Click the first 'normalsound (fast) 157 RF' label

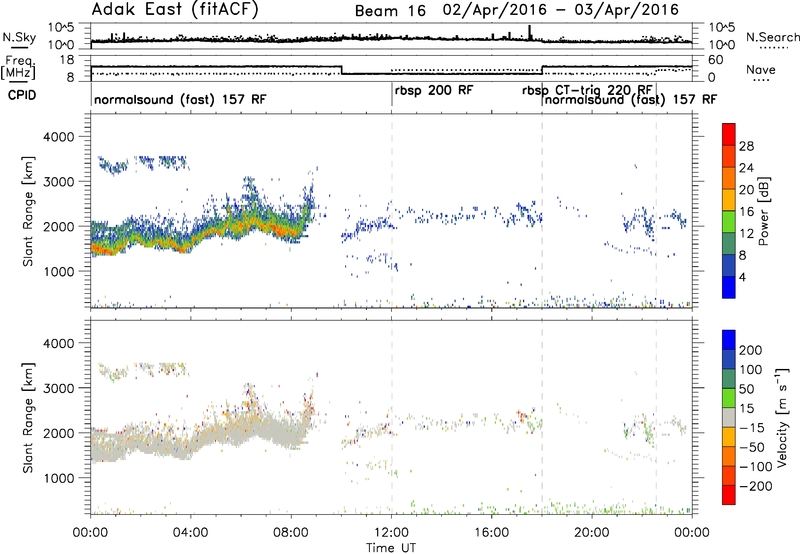[x=180, y=99]
